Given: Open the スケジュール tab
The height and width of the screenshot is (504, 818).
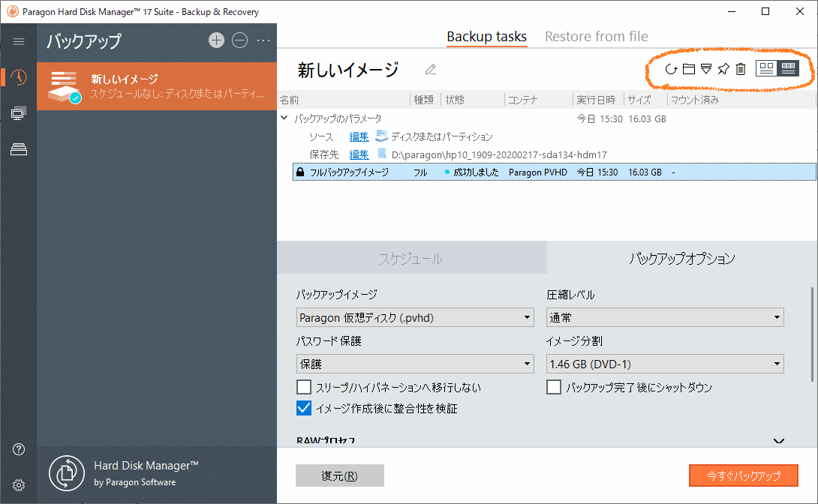Looking at the screenshot, I should click(412, 257).
